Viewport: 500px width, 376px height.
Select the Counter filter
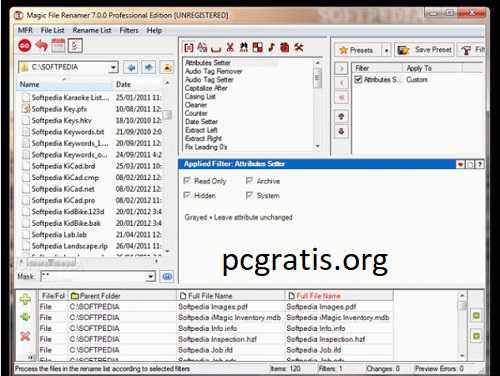pos(196,113)
